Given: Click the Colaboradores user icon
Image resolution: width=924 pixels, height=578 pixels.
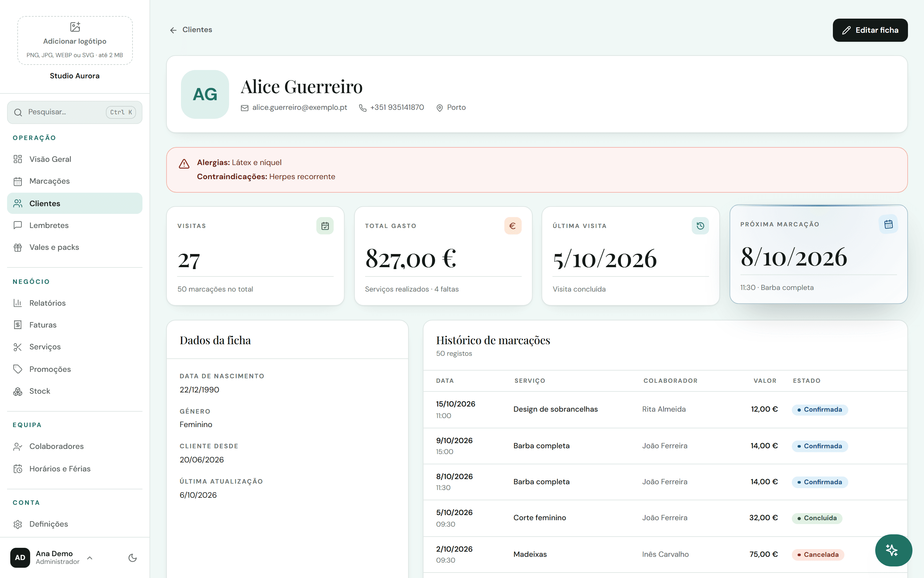Looking at the screenshot, I should tap(18, 446).
